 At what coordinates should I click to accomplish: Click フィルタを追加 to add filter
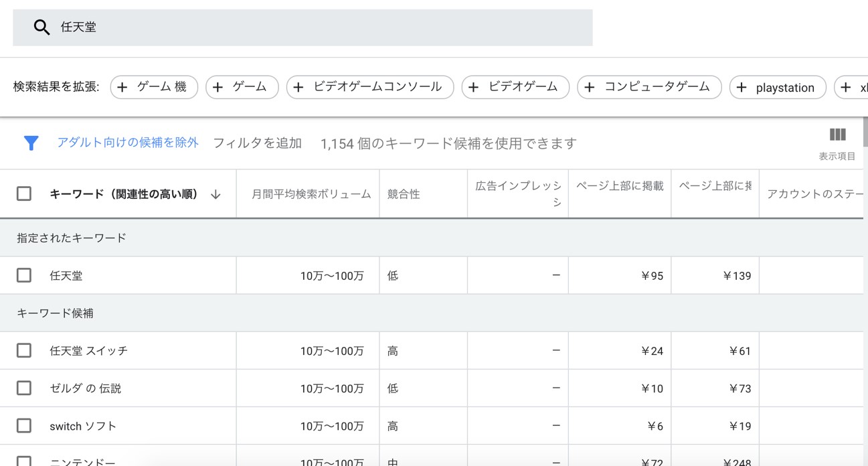[257, 143]
